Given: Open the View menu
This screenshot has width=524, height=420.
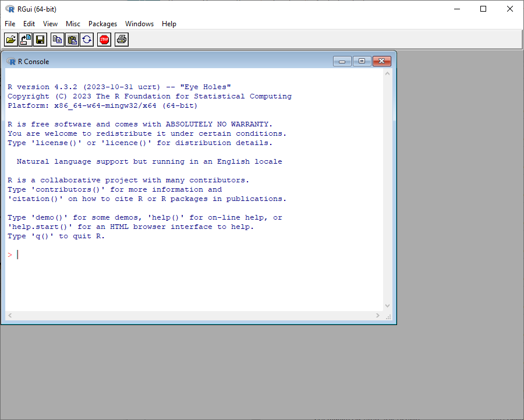Looking at the screenshot, I should [50, 24].
